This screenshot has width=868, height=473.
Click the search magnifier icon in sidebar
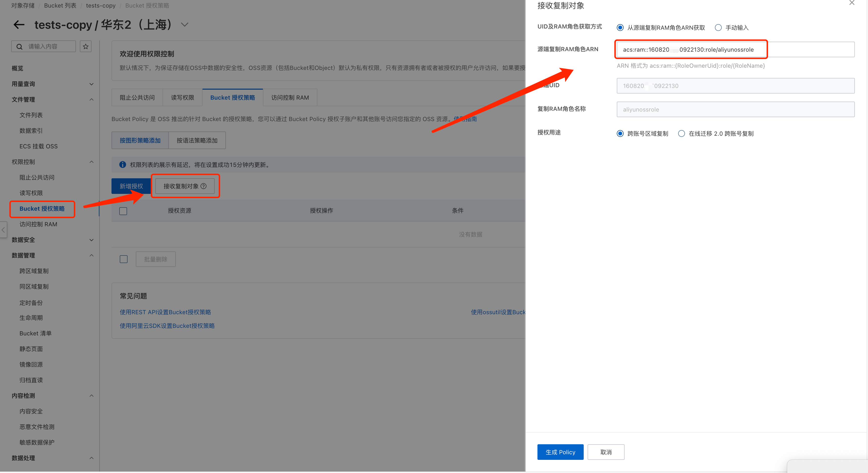19,47
